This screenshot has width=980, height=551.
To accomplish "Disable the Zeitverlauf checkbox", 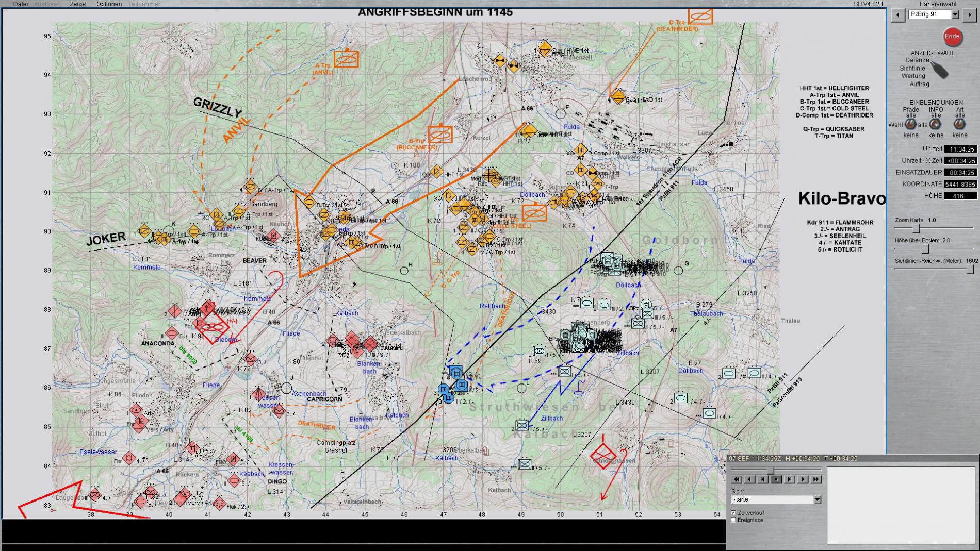I will [x=733, y=513].
